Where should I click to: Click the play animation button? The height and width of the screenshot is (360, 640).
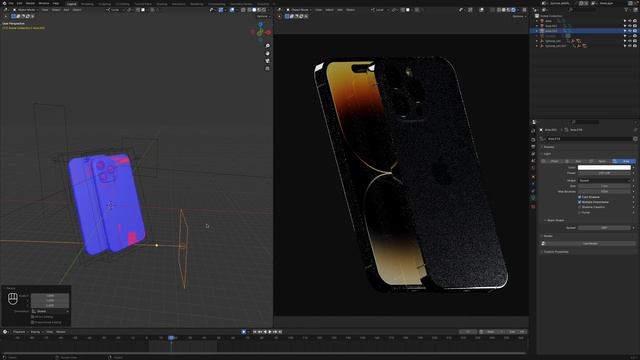coord(270,332)
